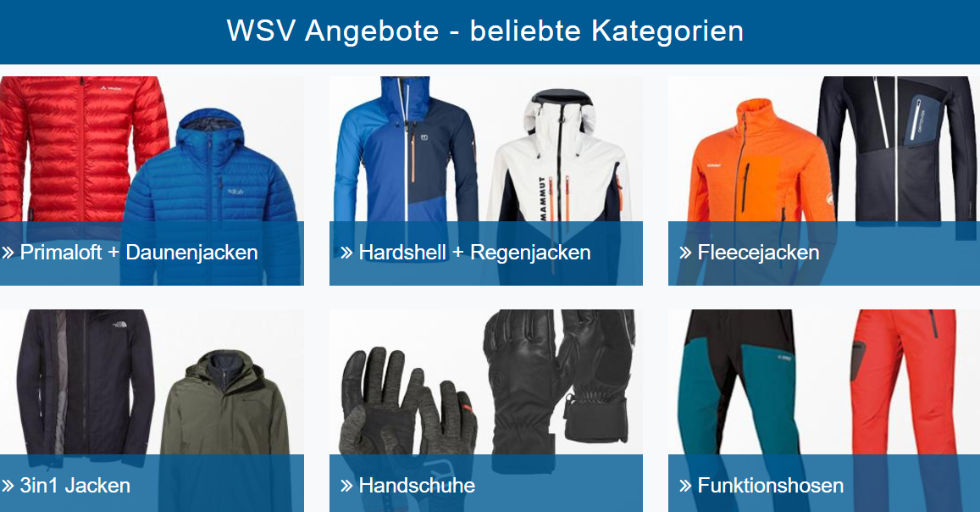Click the chevron icon before Funktionshosen
The image size is (980, 512).
point(685,486)
